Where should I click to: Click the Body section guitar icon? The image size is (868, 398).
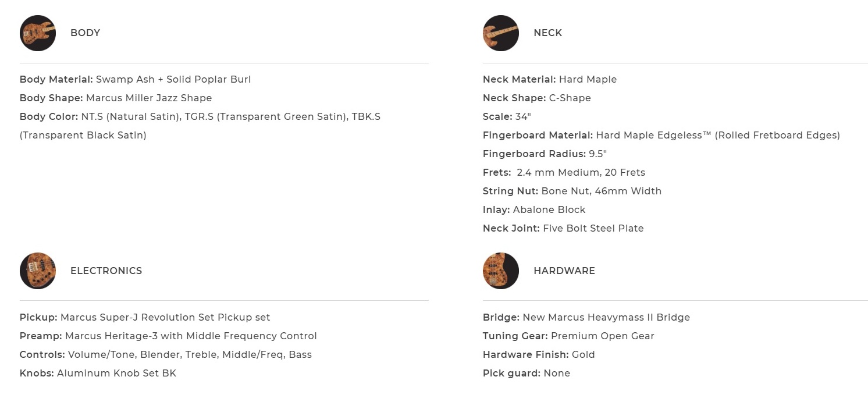[38, 33]
